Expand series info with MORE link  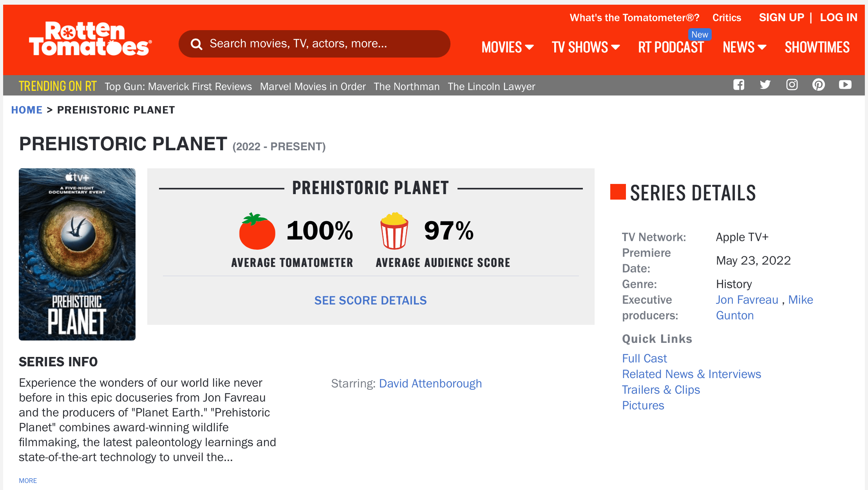click(x=28, y=481)
